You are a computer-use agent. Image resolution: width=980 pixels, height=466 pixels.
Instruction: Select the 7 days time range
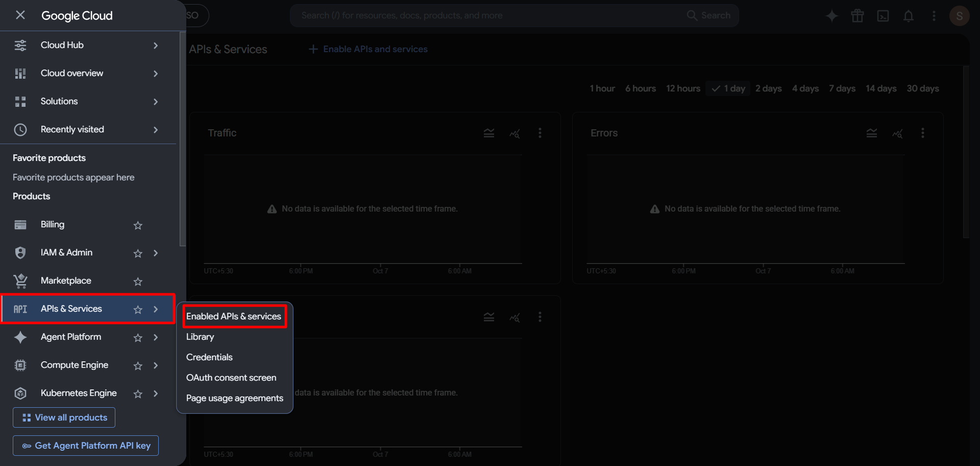click(842, 88)
